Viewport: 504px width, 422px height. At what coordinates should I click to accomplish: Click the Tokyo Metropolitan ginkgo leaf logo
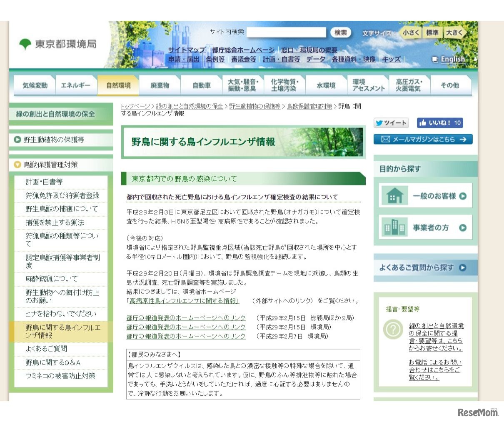(x=26, y=43)
